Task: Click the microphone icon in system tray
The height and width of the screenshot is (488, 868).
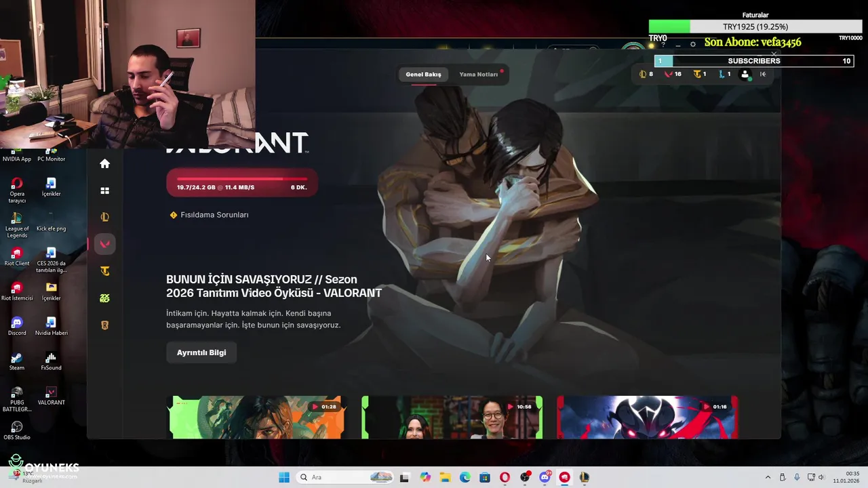Action: click(797, 477)
